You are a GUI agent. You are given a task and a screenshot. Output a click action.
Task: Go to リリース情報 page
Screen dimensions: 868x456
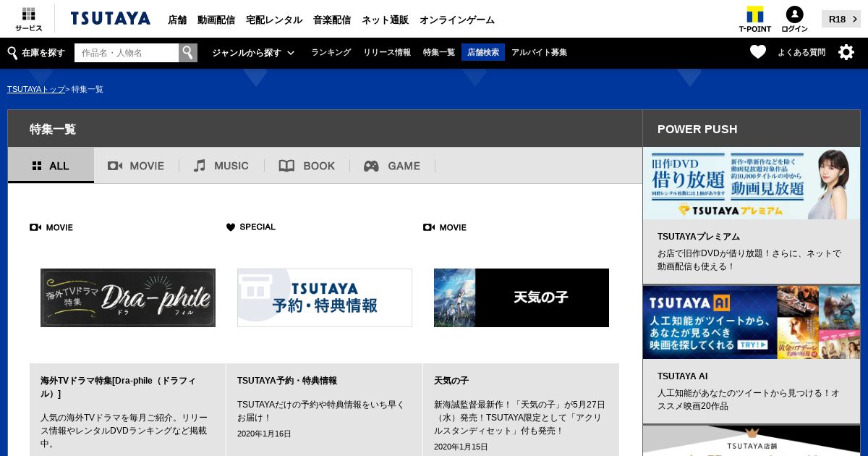pos(387,52)
